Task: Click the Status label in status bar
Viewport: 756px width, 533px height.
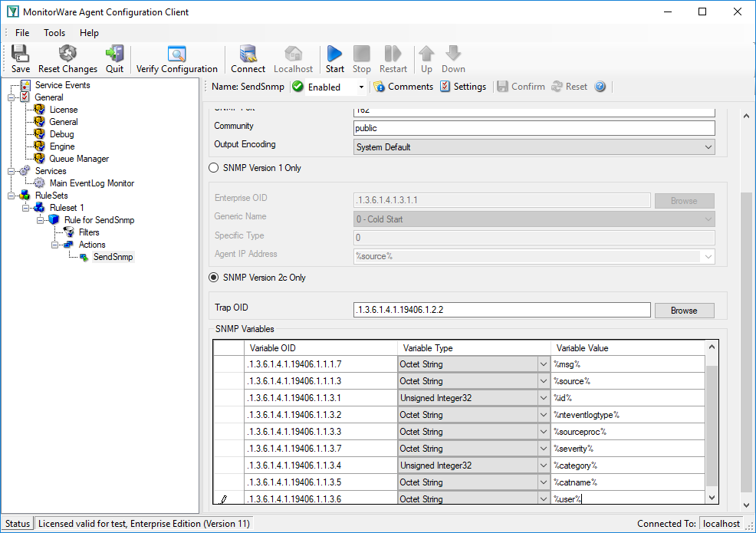Action: point(18,524)
